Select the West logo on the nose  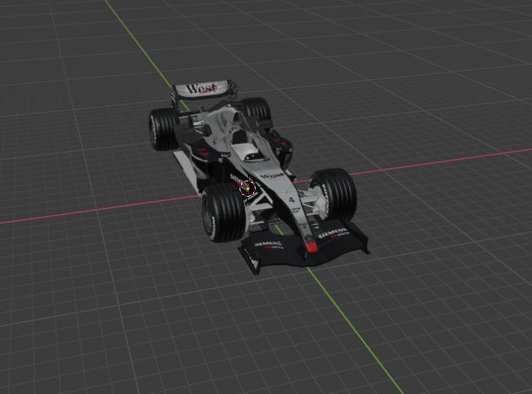click(272, 176)
